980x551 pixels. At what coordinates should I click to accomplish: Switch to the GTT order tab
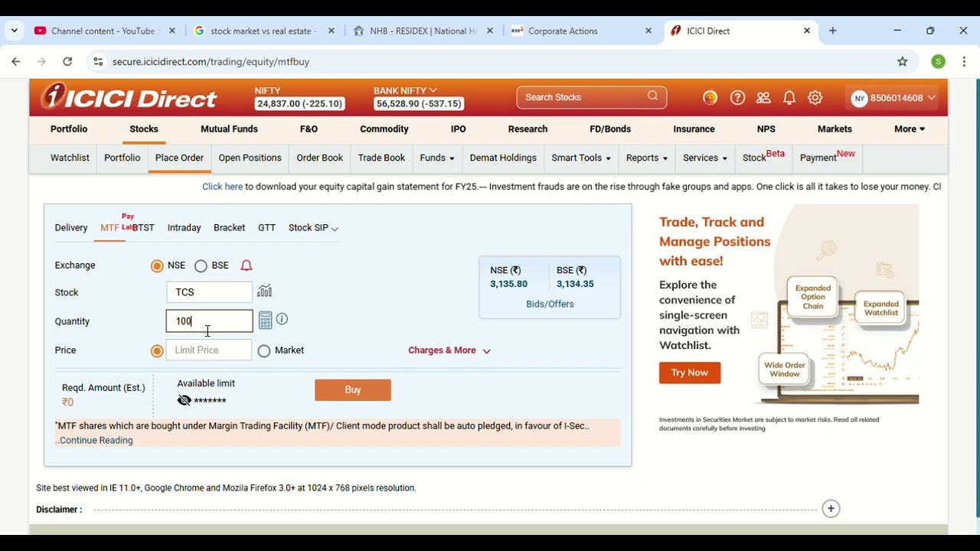(x=267, y=228)
